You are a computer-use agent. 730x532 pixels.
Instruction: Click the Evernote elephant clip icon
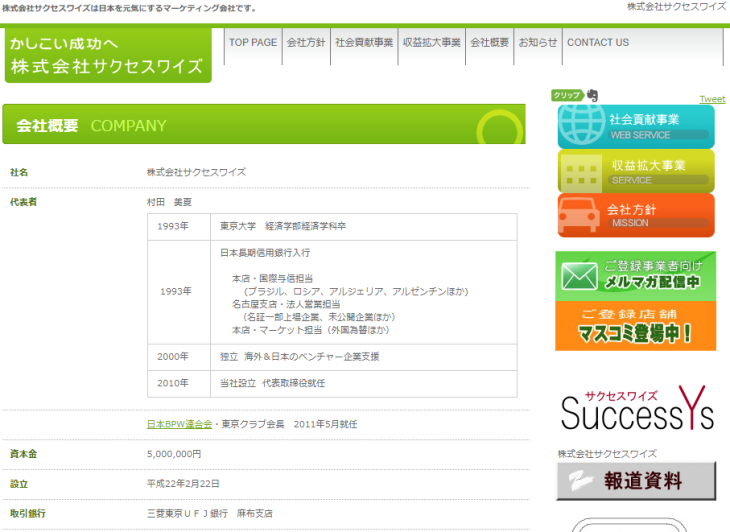592,95
